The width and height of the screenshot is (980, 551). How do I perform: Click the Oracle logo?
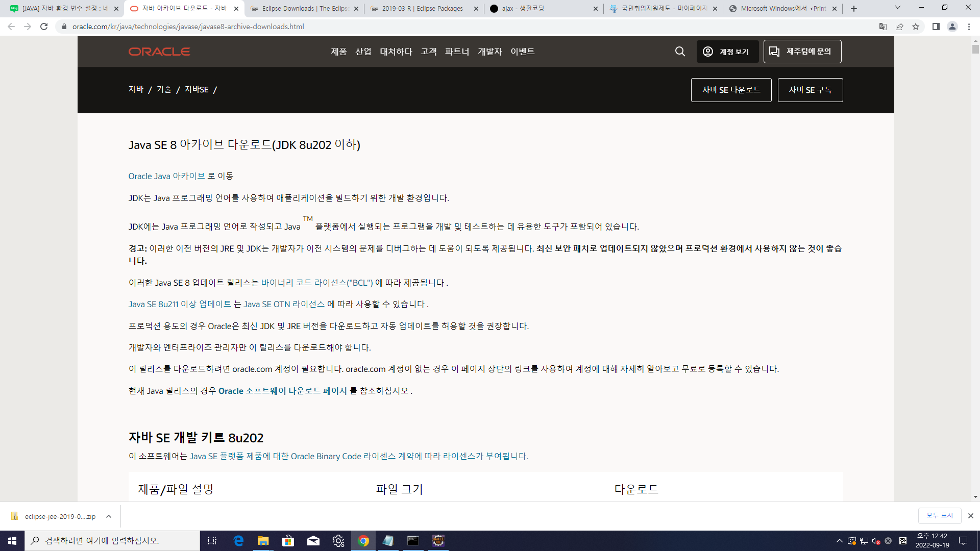(159, 52)
